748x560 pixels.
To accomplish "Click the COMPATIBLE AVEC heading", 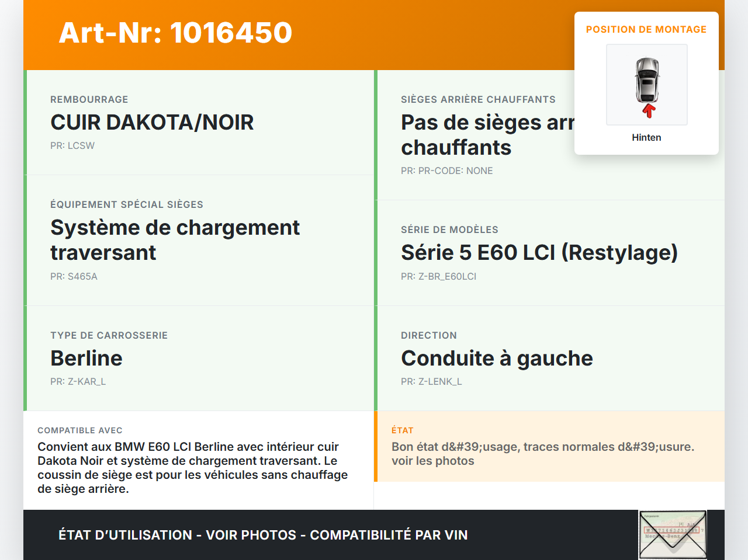I will pos(80,430).
